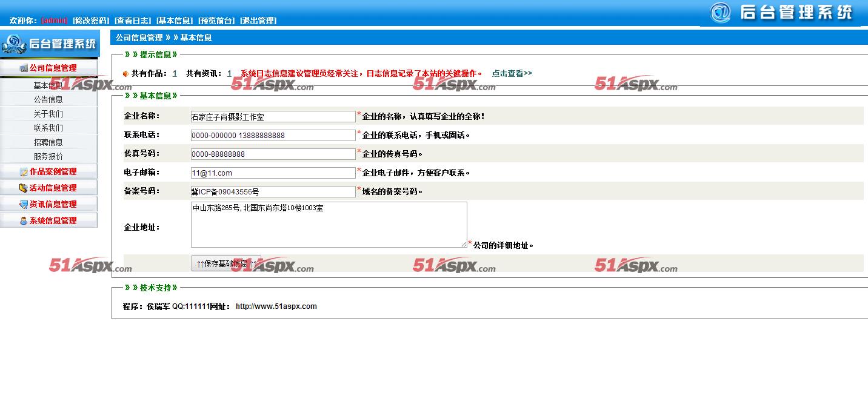
Task: Click the red log-attention notice text
Action: click(x=361, y=73)
